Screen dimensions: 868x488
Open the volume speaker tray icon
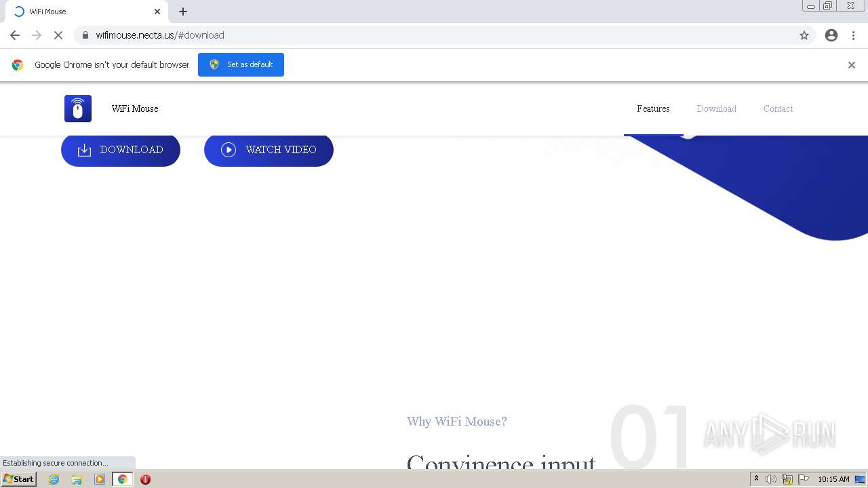[771, 479]
